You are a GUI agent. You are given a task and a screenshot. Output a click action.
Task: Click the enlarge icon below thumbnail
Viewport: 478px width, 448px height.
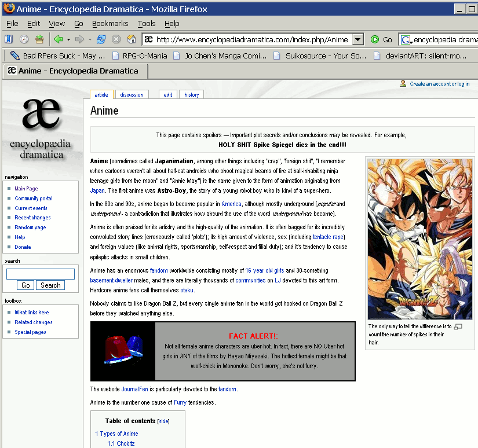[458, 326]
